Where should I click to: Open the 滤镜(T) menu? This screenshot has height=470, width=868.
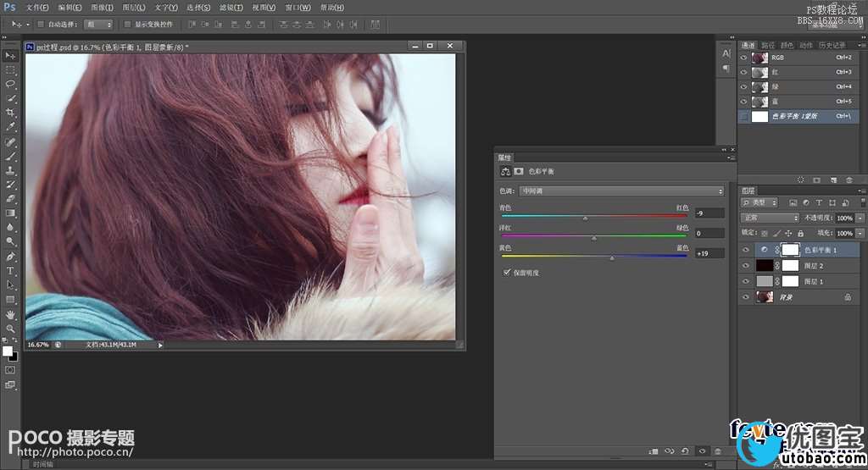(231, 8)
